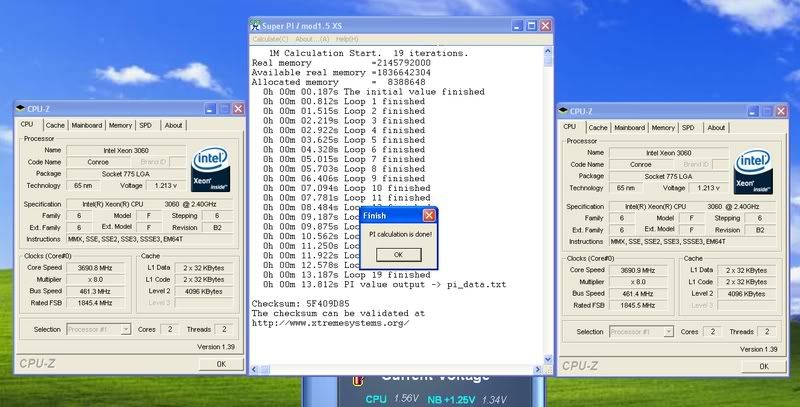Click the Name field in left CPU-Z
The image size is (800, 407).
click(126, 150)
